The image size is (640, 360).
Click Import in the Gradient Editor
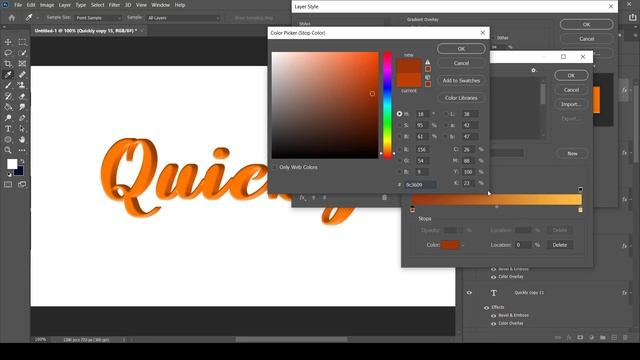(571, 104)
